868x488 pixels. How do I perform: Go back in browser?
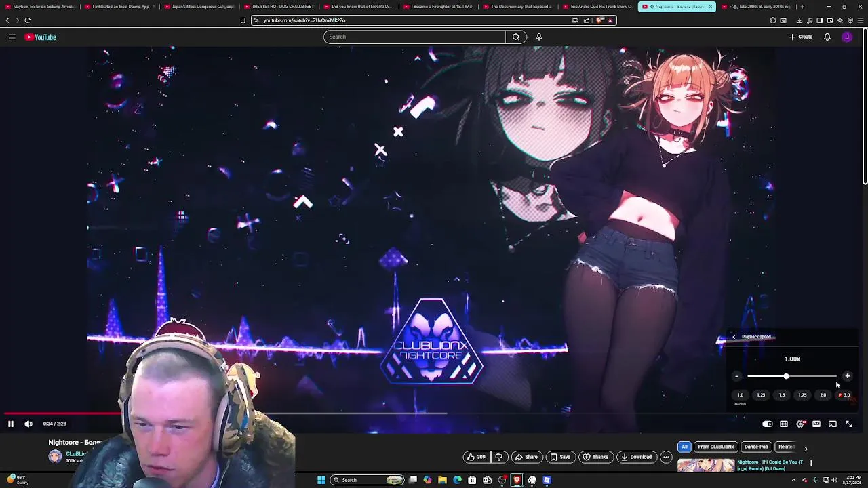tap(7, 20)
